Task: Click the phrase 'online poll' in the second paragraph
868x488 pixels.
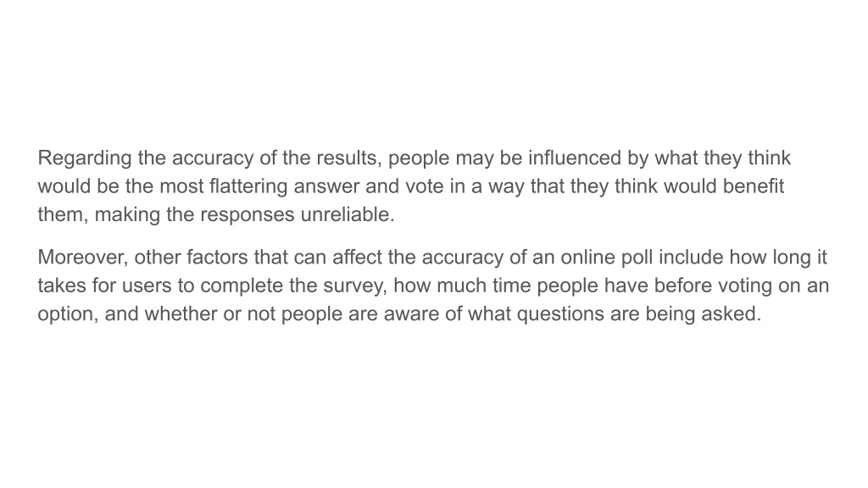Action: (607, 258)
